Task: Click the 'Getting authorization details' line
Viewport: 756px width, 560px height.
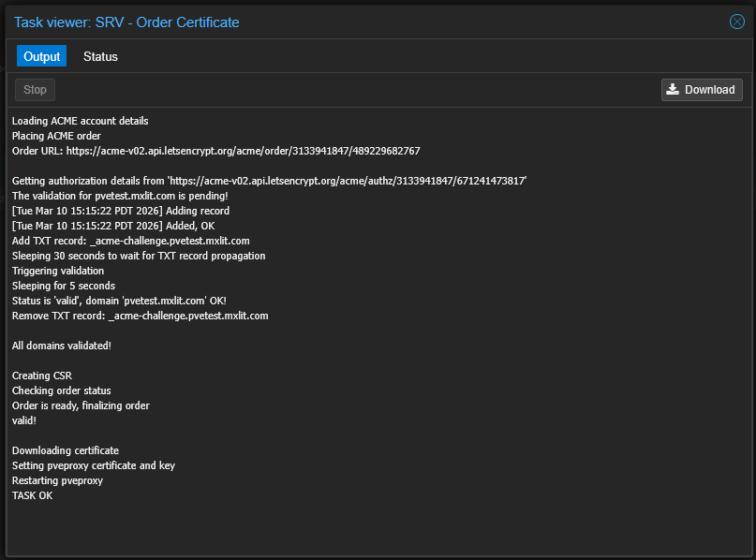Action: click(269, 181)
